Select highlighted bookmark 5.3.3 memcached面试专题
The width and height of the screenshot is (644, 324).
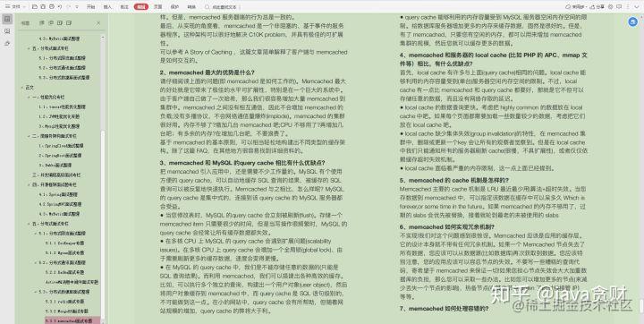[x=72, y=320]
